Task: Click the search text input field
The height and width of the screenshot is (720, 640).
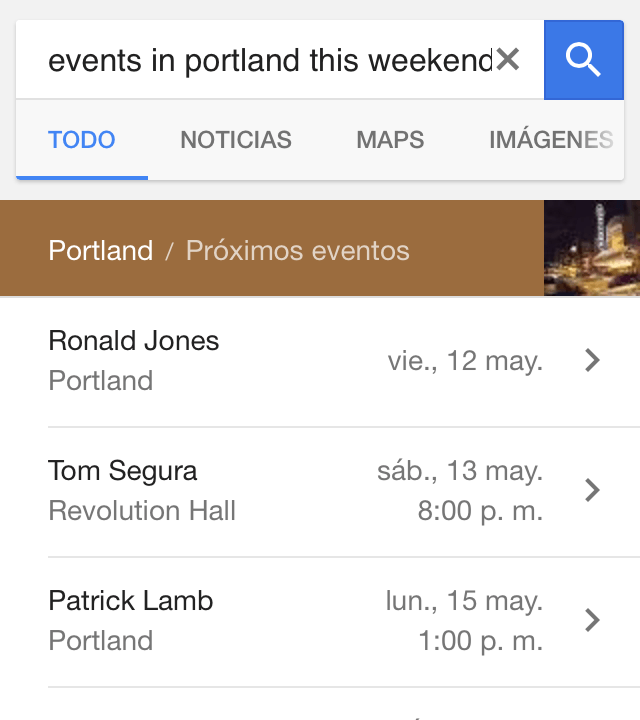Action: 270,61
